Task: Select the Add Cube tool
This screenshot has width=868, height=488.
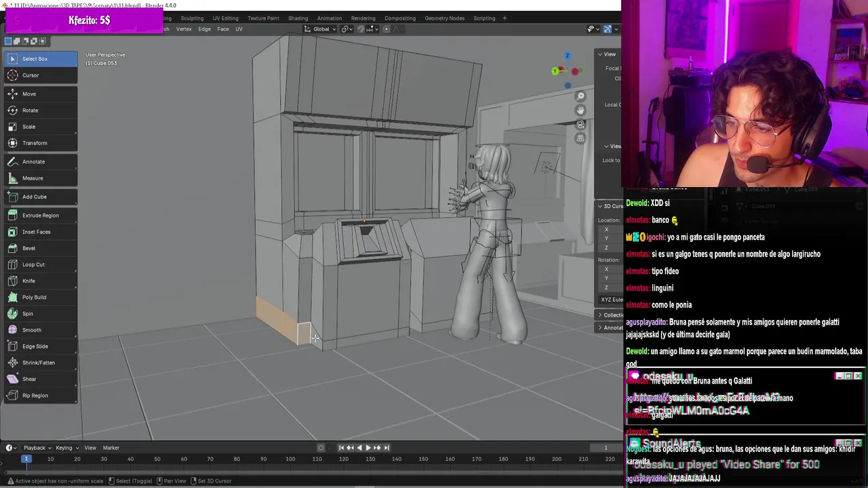Action: pyautogui.click(x=40, y=197)
